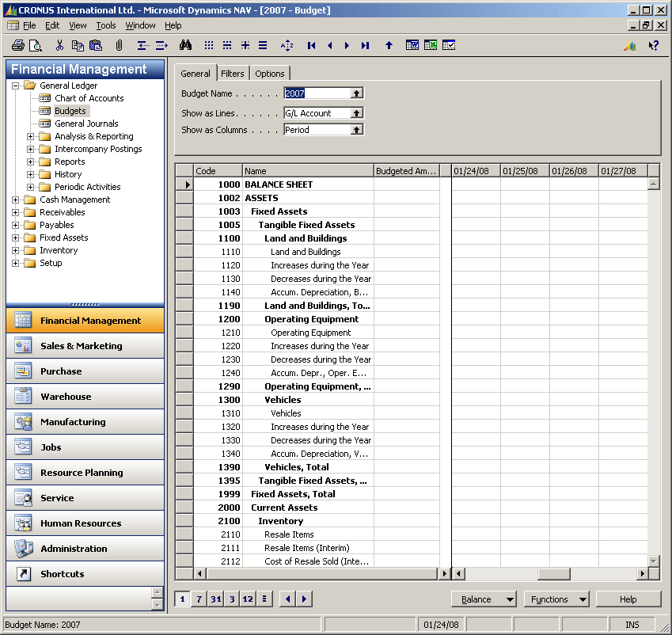The width and height of the screenshot is (672, 635).
Task: Open the Warehouse navigation menu
Action: click(x=85, y=397)
